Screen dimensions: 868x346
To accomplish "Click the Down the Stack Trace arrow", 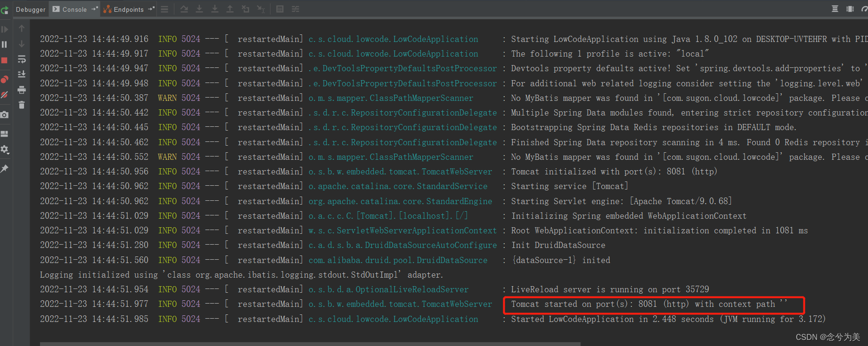I will [22, 44].
